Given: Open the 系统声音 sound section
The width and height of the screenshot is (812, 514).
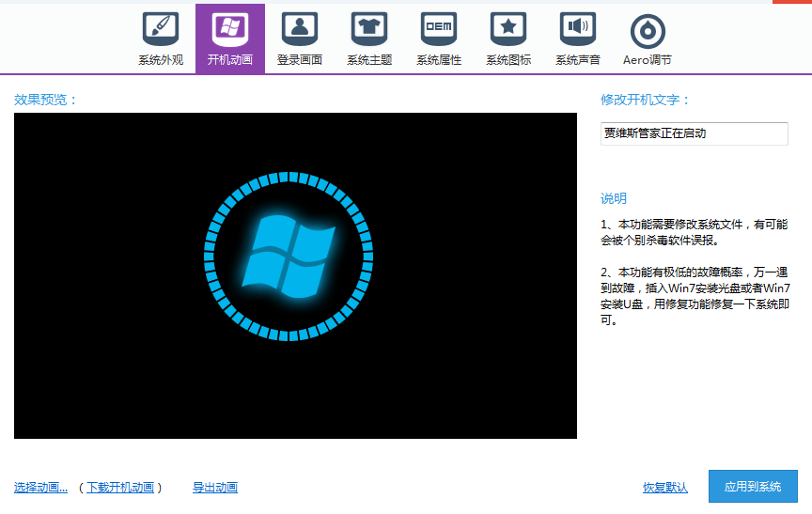Looking at the screenshot, I should click(x=577, y=39).
